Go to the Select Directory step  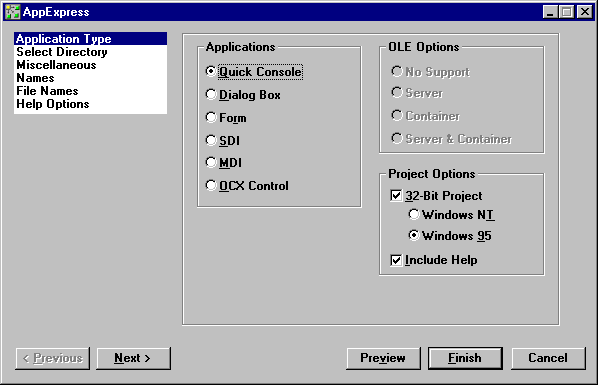(91, 52)
